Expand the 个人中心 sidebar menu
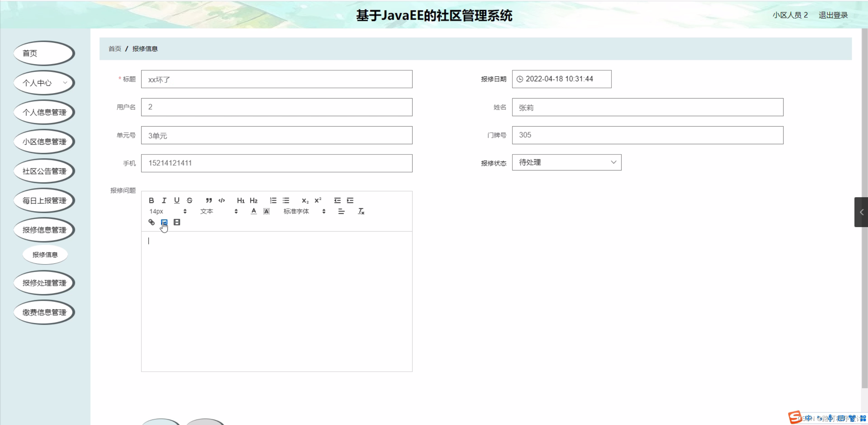Screen dimensions: 868x425 [44, 83]
